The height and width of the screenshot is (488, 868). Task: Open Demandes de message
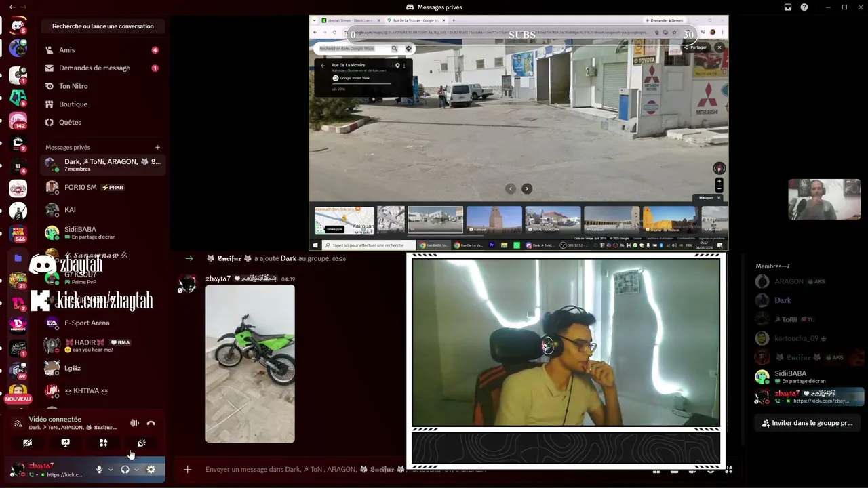102,68
